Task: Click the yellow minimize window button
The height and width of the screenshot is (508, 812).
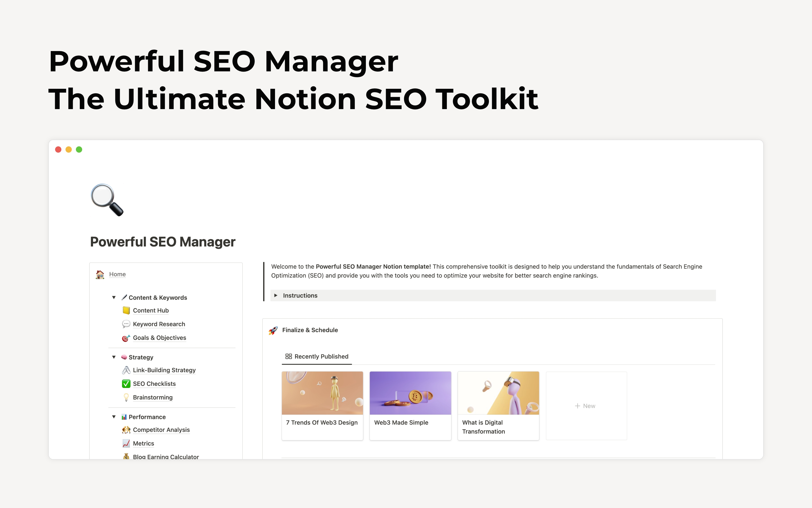Action: pos(68,149)
